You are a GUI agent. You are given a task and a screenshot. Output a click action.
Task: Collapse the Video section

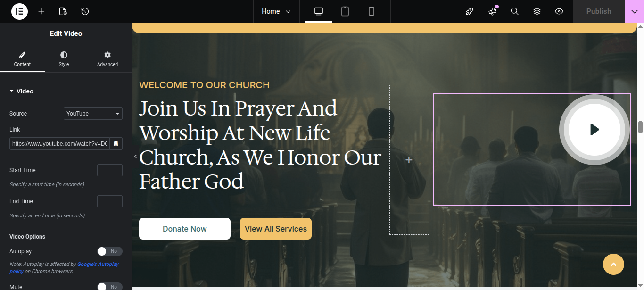22,91
